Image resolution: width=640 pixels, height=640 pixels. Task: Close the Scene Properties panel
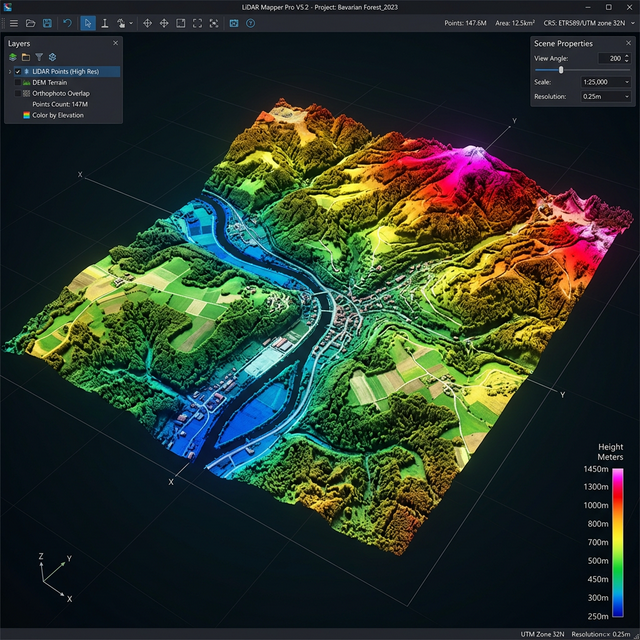click(x=626, y=44)
